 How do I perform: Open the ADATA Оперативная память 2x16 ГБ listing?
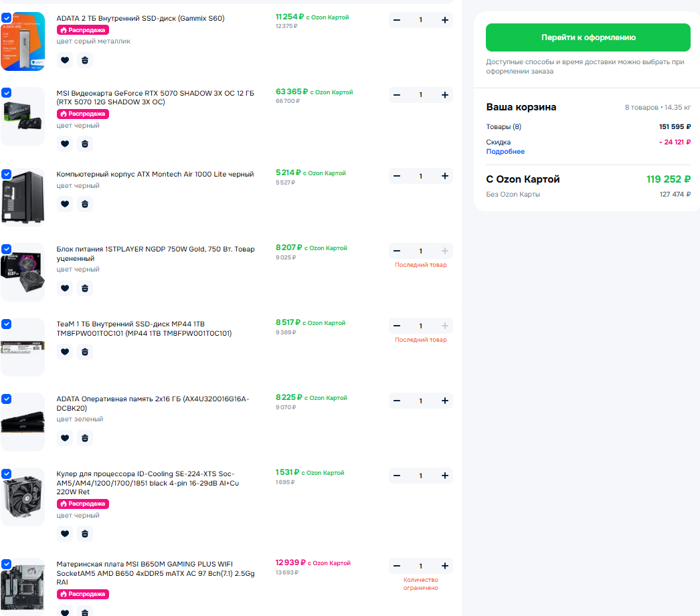153,404
